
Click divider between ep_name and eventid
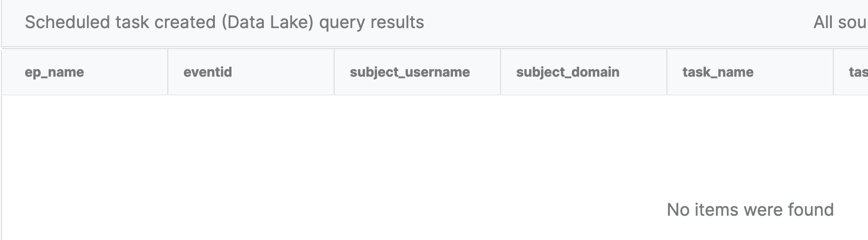[x=168, y=72]
